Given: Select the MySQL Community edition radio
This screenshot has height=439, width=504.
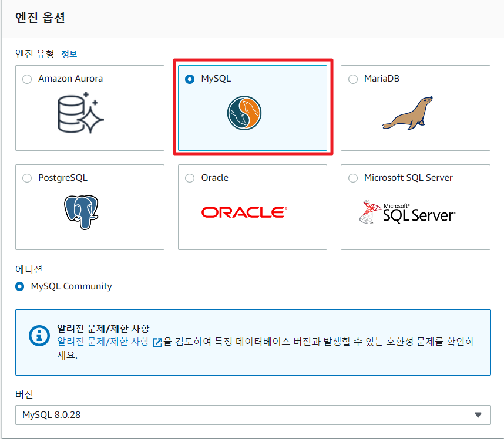Looking at the screenshot, I should point(19,286).
